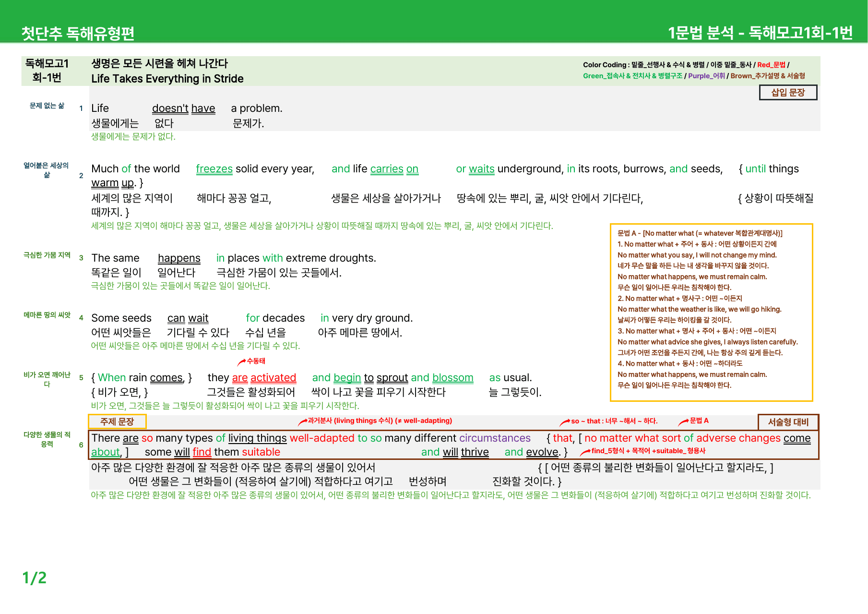Click side label '문제 없는 삶'
The image size is (868, 614).
point(47,106)
